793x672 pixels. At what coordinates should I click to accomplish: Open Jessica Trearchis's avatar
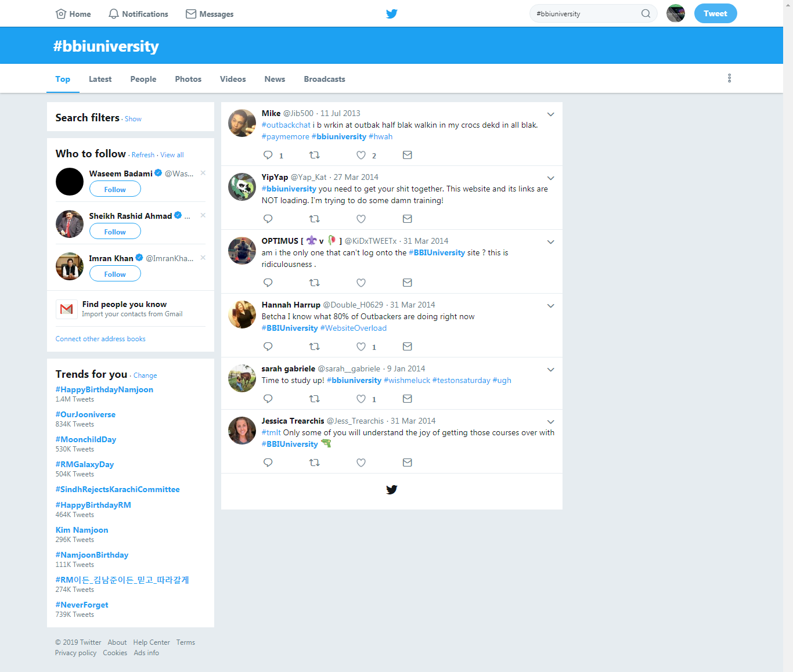(242, 431)
